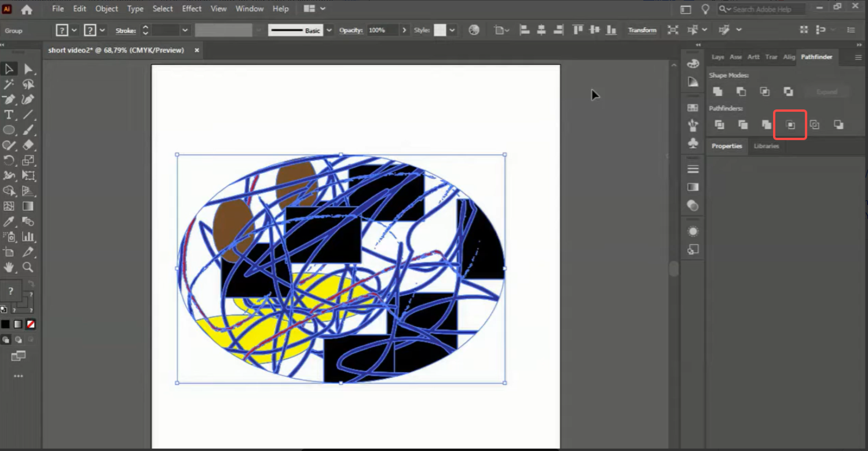Choose the Type tool
This screenshot has height=451, width=868.
[9, 115]
